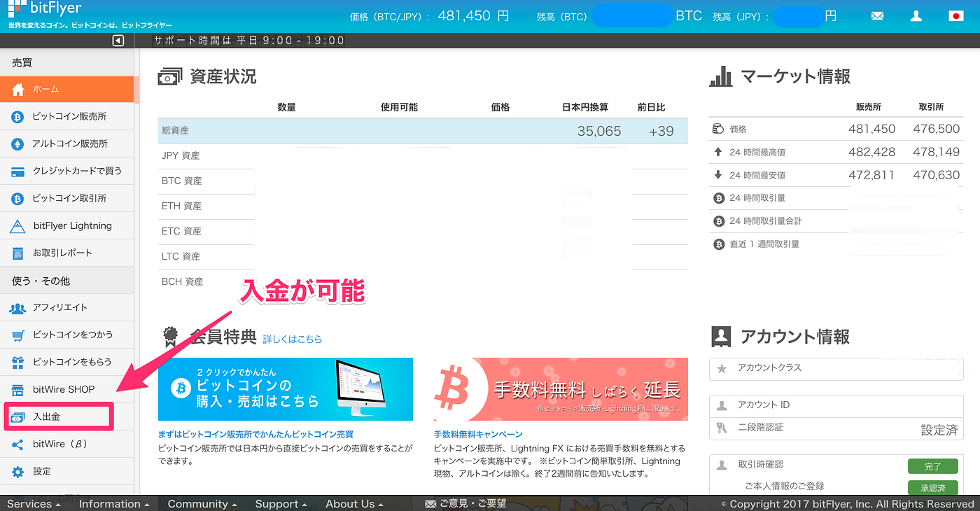Click the report icon next to お取引レポート
This screenshot has width=980, height=511.
click(x=18, y=253)
